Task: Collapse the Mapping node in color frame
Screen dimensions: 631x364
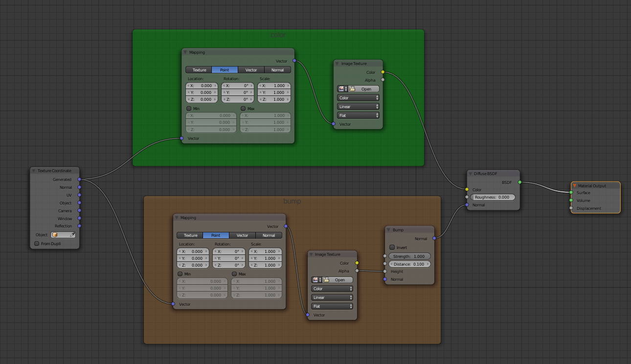Action: [185, 52]
